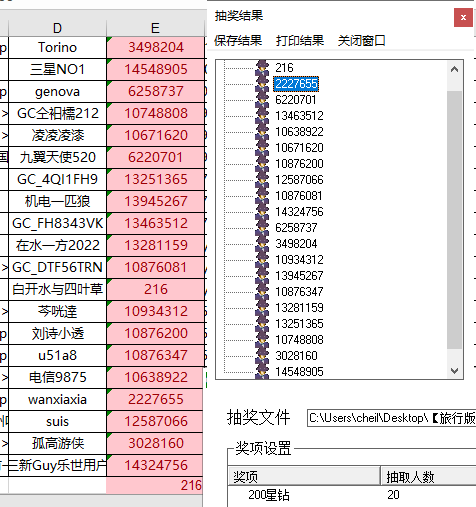Click the 电信9875 cell
Viewport: 476px width, 507px height.
click(x=57, y=377)
